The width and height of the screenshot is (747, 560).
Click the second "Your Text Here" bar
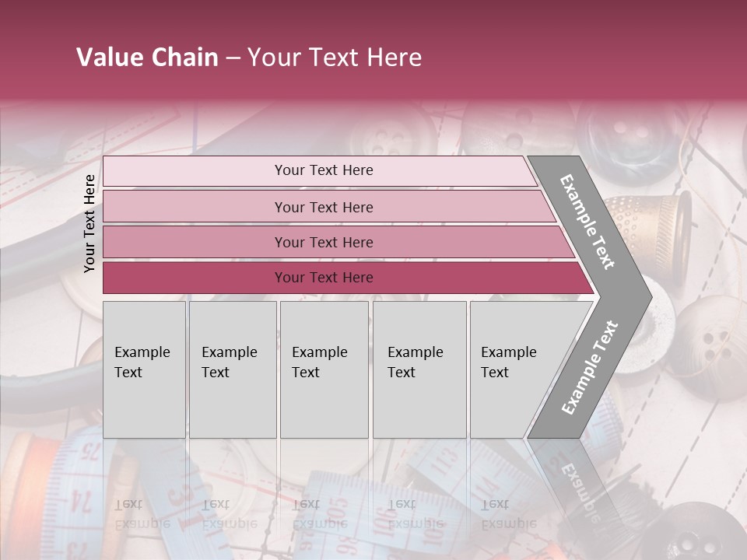[x=323, y=207]
